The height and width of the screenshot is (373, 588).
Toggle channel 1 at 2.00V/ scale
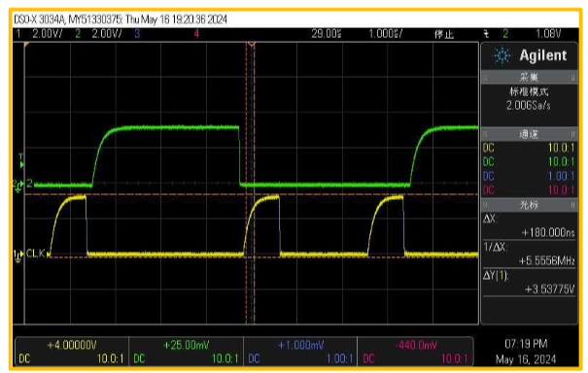(40, 34)
